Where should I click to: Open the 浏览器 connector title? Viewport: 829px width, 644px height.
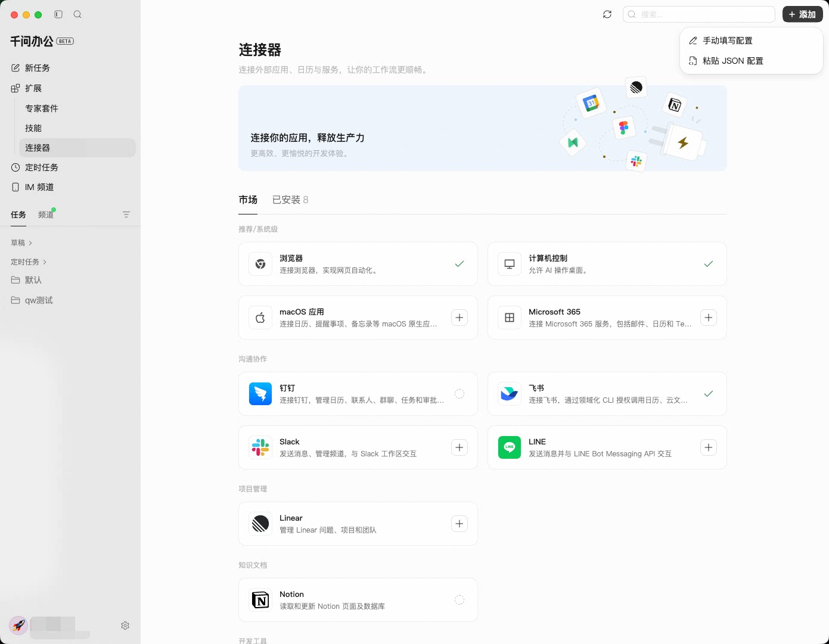pos(291,258)
